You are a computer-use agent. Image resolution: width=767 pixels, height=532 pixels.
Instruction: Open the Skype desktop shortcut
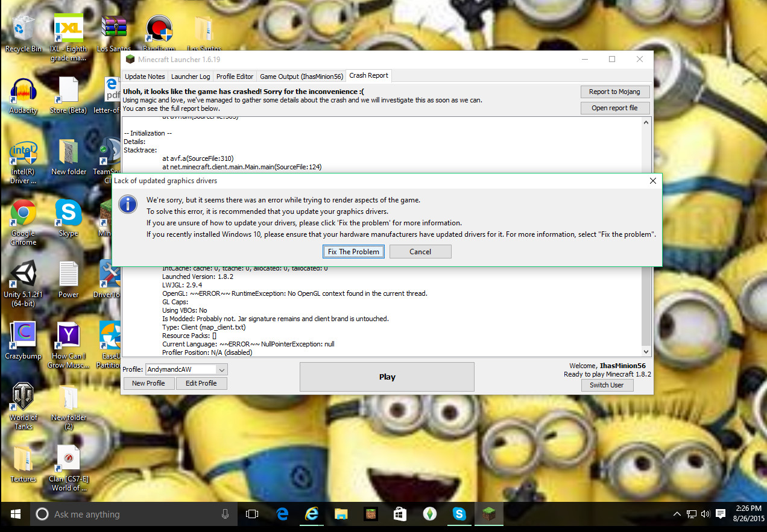coord(68,219)
